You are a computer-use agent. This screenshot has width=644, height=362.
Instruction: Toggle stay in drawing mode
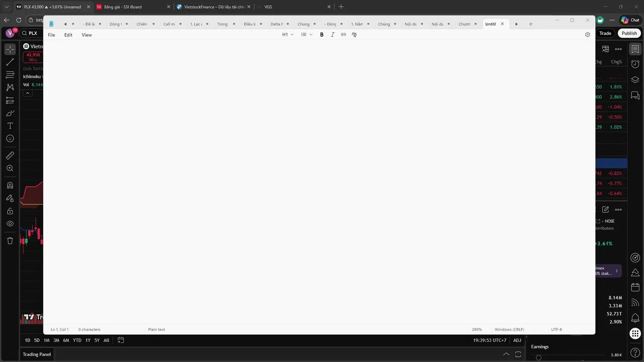pos(10,199)
